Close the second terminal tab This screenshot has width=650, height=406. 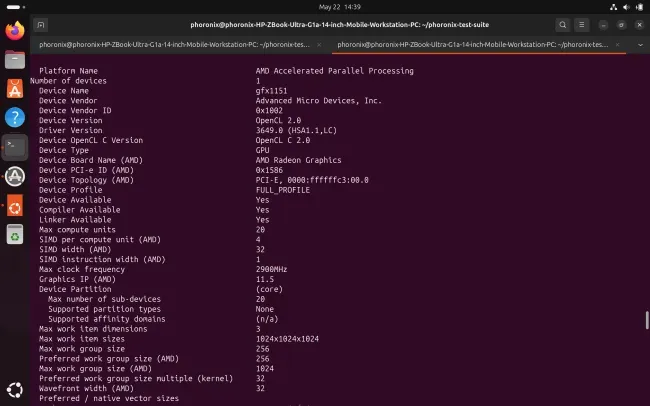point(617,45)
